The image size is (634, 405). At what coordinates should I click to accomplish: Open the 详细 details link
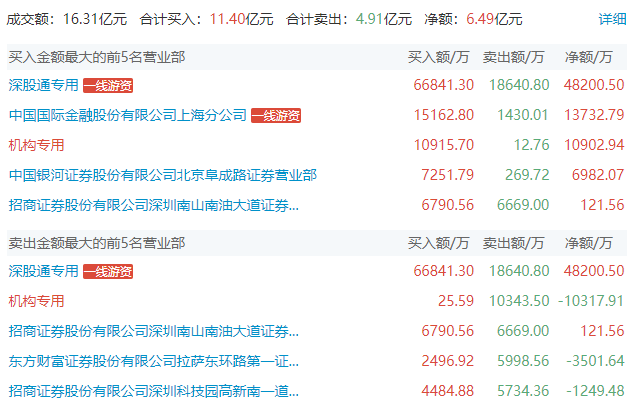612,19
